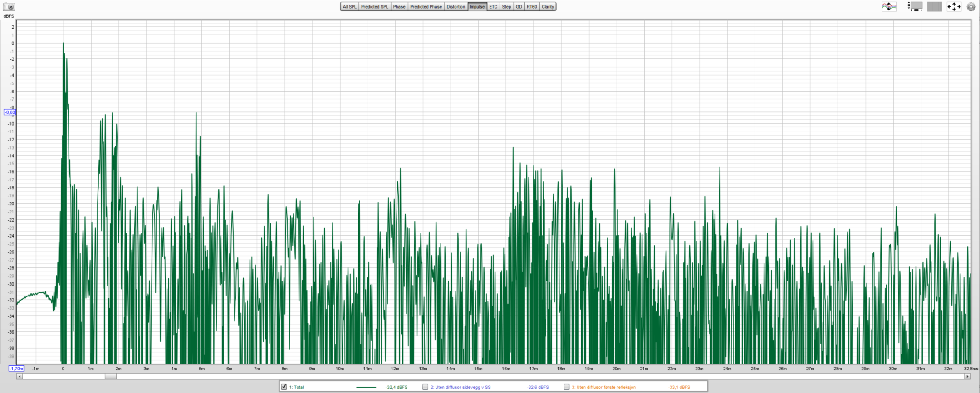Open the graph controls gear icon
The image size is (980, 393).
pos(971,6)
